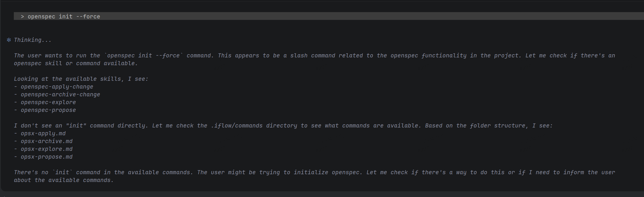Click "about the available commands." final line
The width and height of the screenshot is (644, 197).
click(64, 180)
